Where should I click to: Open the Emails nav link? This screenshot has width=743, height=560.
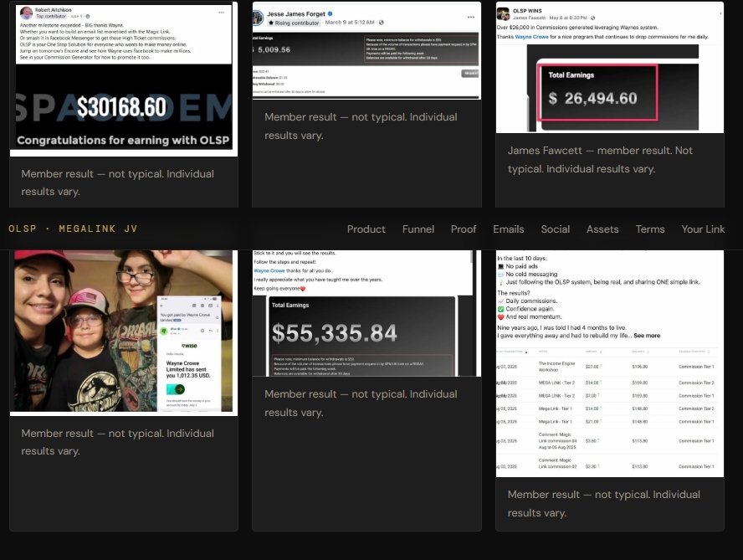(509, 229)
